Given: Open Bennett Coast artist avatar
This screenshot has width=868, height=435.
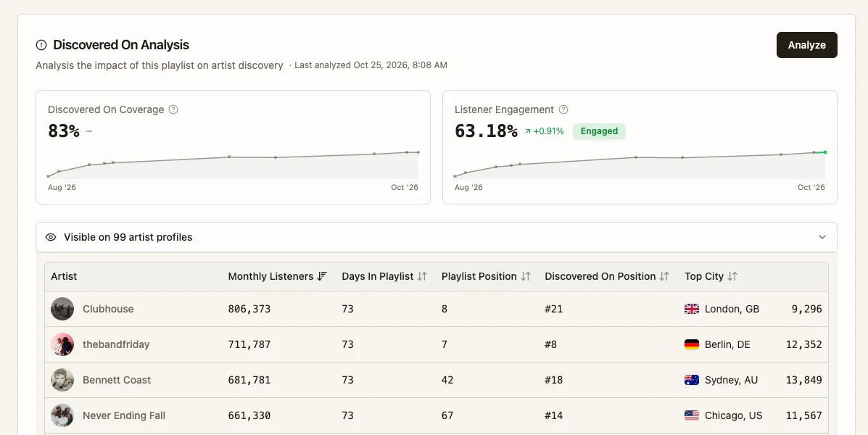Looking at the screenshot, I should point(62,380).
